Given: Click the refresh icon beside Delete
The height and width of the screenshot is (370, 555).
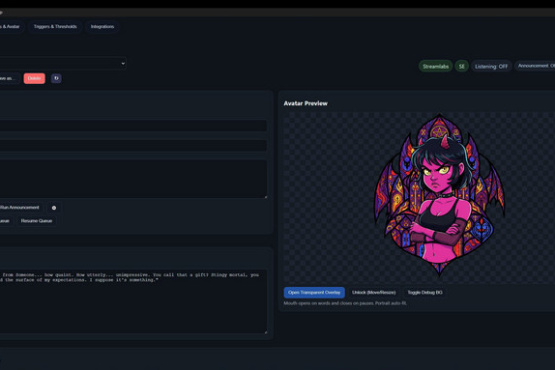Looking at the screenshot, I should point(56,78).
